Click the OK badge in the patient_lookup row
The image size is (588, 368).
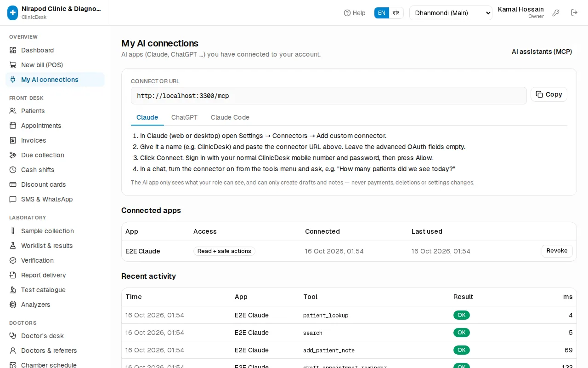462,315
